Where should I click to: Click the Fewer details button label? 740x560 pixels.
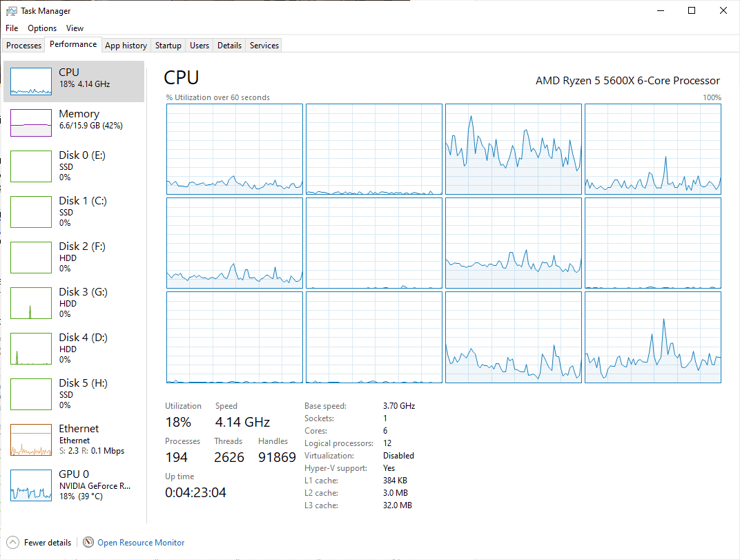(x=48, y=543)
